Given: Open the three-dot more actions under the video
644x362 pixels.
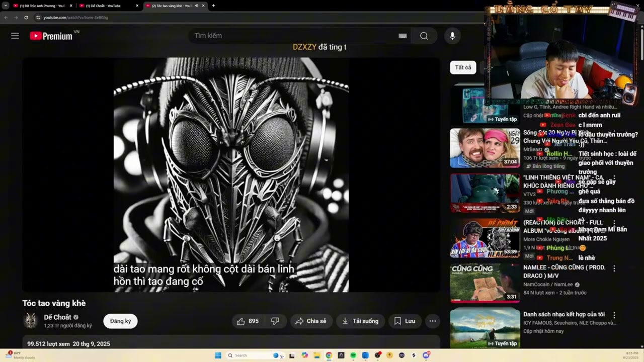Looking at the screenshot, I should tap(432, 321).
